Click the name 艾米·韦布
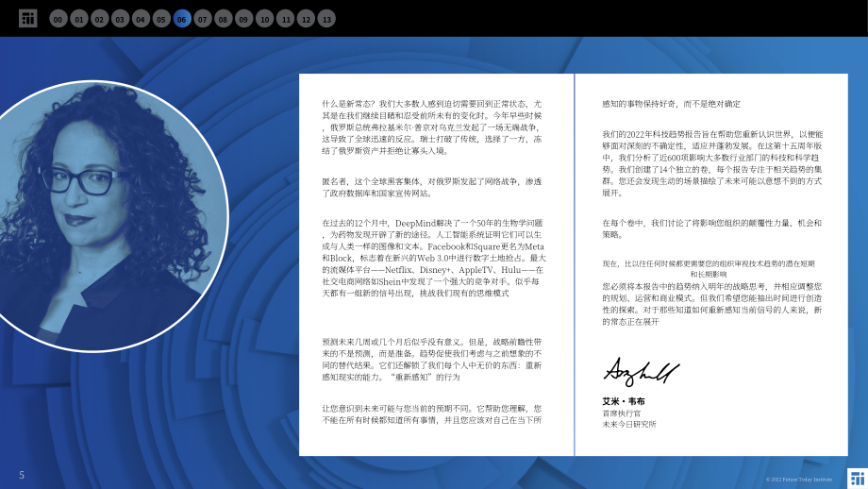 click(x=624, y=401)
